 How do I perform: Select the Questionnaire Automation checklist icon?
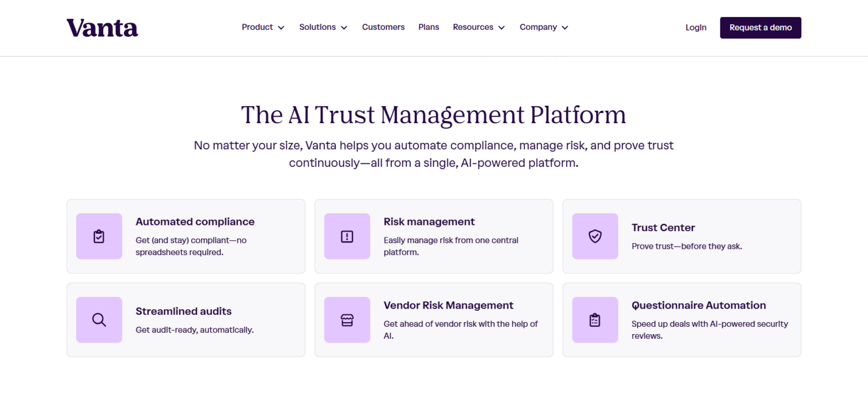pyautogui.click(x=595, y=320)
